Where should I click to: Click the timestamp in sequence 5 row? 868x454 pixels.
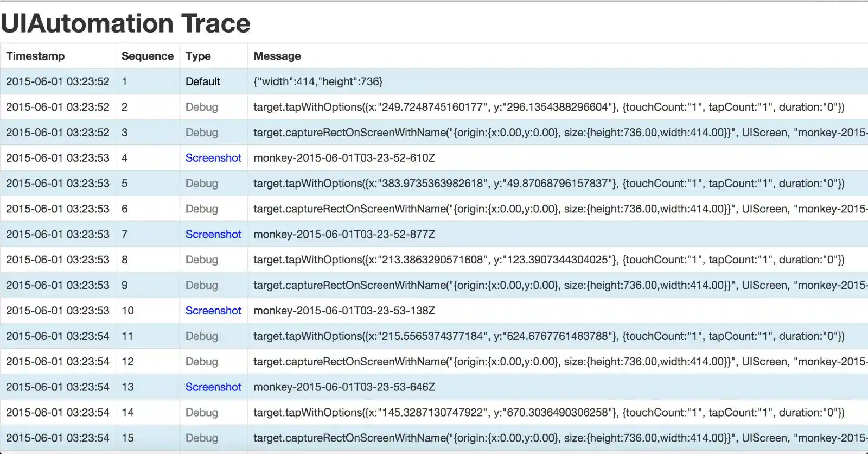pyautogui.click(x=58, y=184)
